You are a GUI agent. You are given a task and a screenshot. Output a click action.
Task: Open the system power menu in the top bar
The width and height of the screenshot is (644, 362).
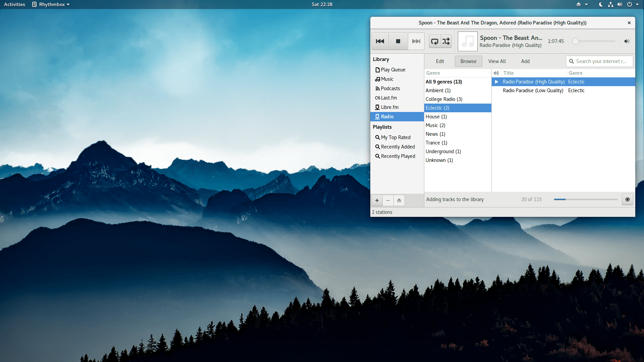point(632,4)
